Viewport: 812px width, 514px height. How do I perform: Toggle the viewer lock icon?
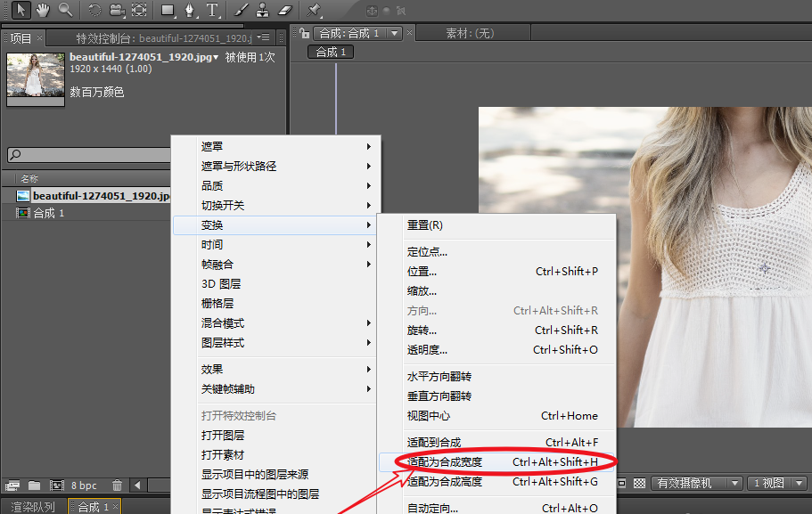point(305,33)
